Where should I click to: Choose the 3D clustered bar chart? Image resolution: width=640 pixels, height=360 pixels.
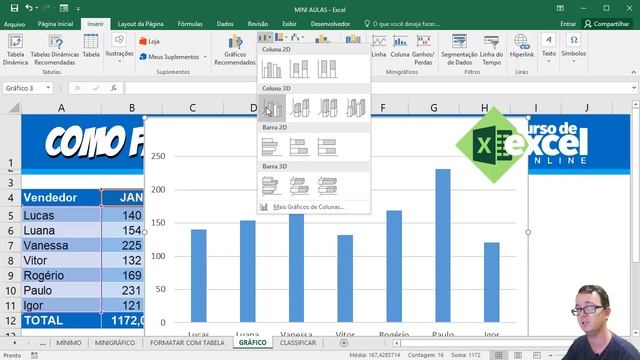271,186
